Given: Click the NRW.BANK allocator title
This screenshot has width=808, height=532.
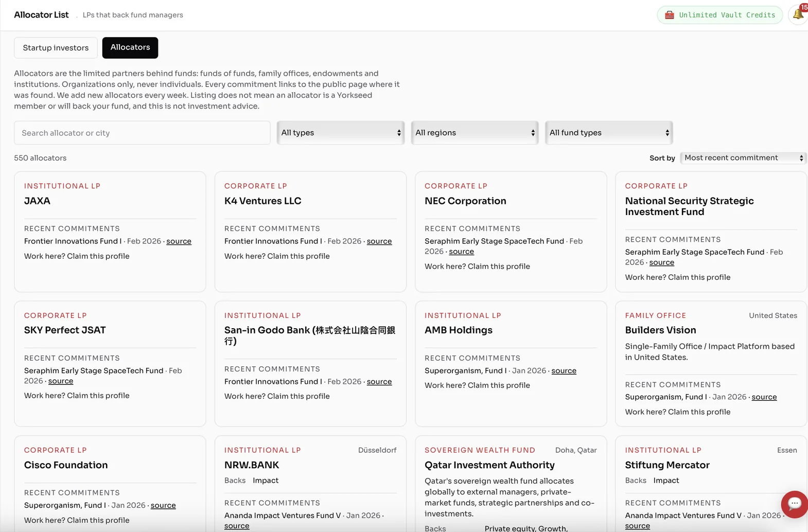Looking at the screenshot, I should (252, 465).
